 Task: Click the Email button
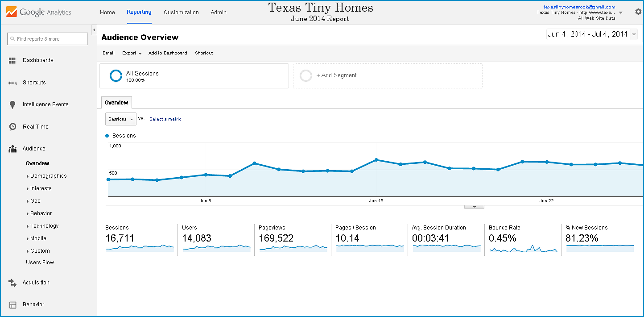109,53
